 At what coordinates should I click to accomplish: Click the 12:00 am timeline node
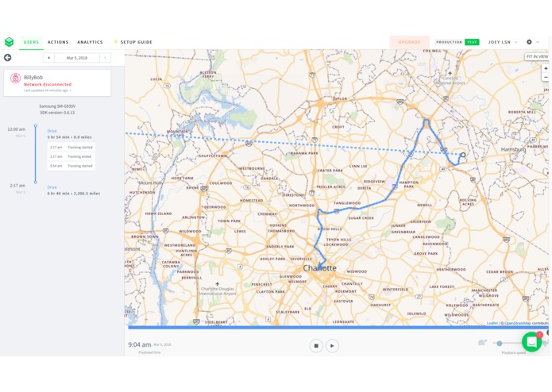pyautogui.click(x=35, y=125)
